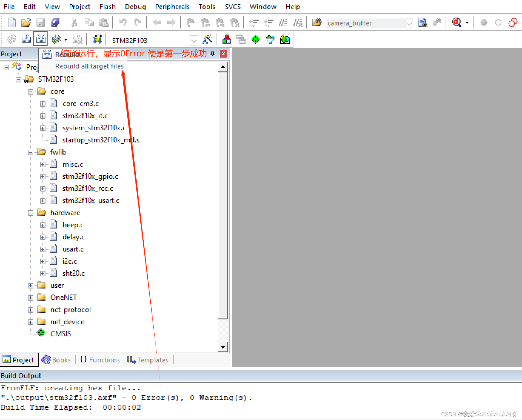This screenshot has height=420, width=522.
Task: Collapse the hardware folder
Action: (31, 213)
